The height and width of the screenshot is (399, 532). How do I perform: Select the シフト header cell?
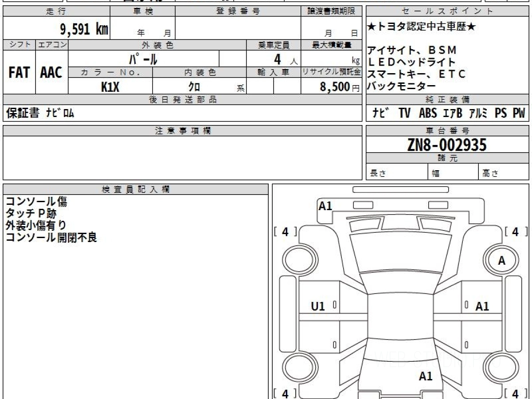point(20,45)
